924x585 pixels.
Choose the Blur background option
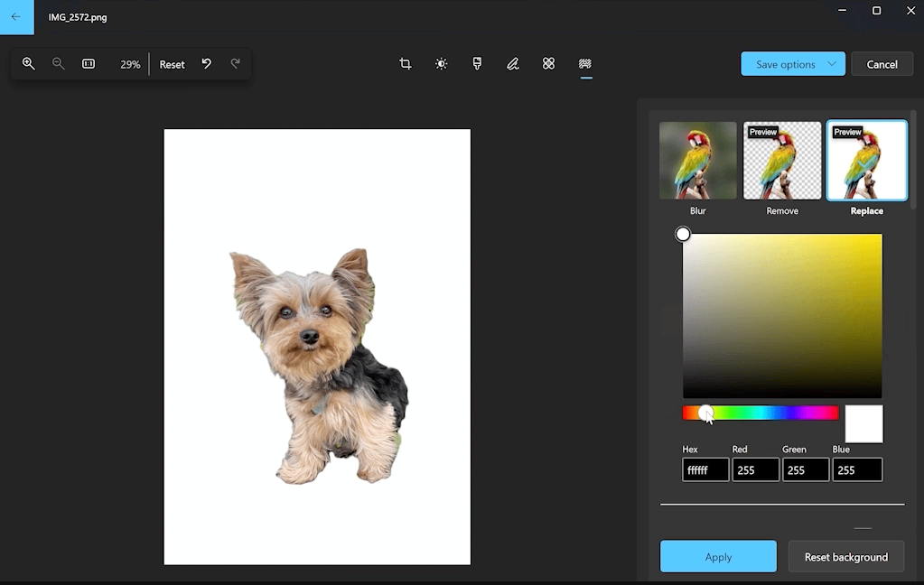697,161
